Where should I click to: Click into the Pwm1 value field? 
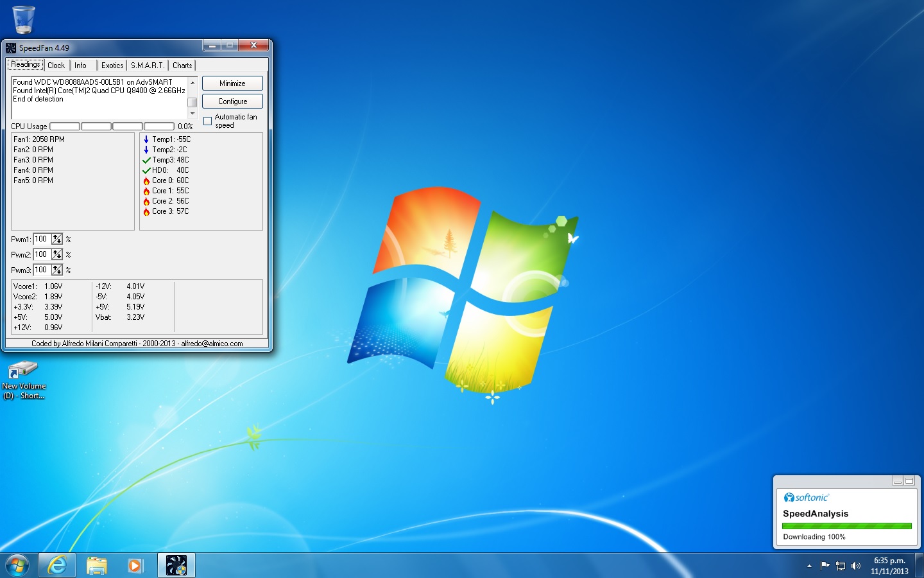42,240
